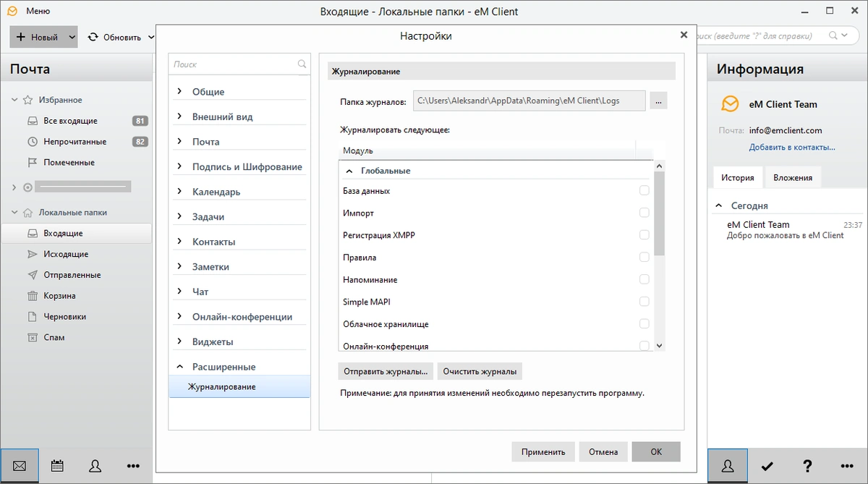The width and height of the screenshot is (868, 484).
Task: Click the clock icon beside Непрочитанные
Action: click(32, 142)
